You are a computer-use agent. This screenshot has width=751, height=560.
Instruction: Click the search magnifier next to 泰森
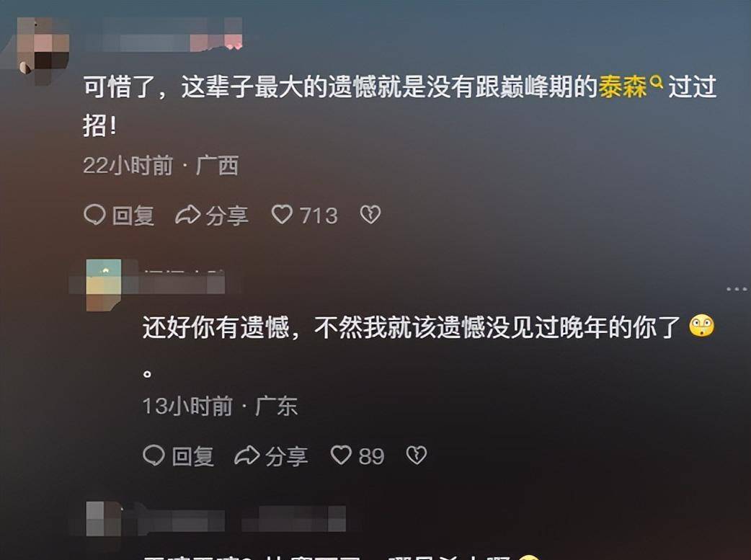pyautogui.click(x=657, y=81)
